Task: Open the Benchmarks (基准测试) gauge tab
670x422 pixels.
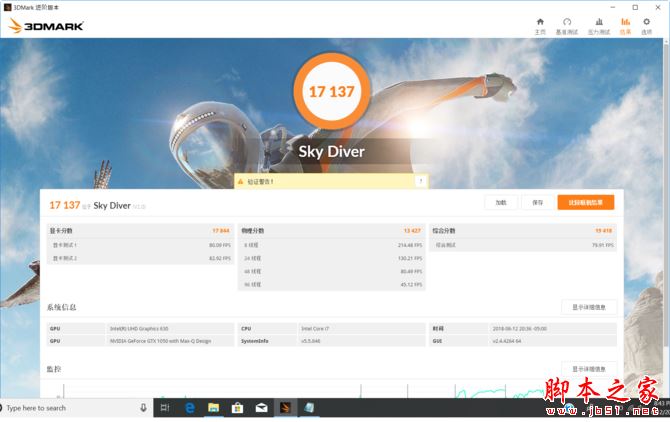Action: pos(567,26)
